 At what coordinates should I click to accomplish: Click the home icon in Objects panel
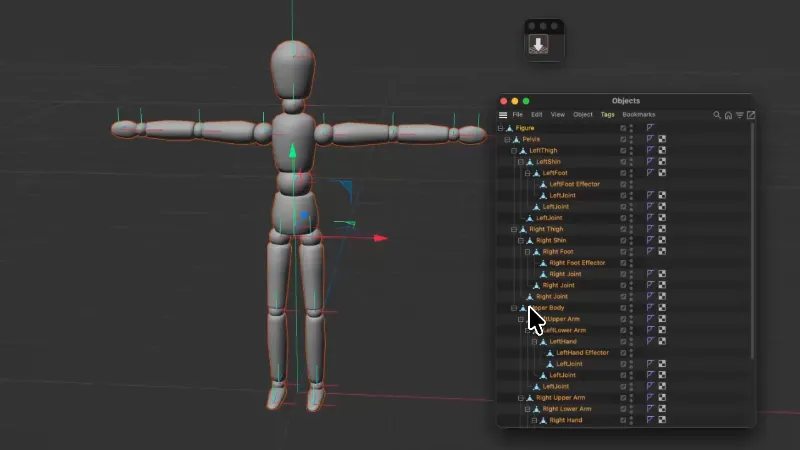pyautogui.click(x=729, y=115)
